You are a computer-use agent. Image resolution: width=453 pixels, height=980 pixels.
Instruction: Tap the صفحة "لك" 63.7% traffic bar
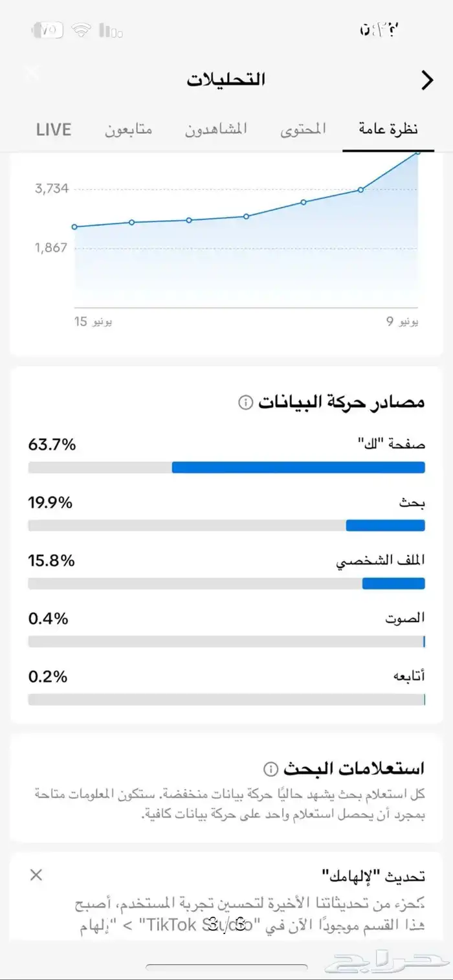tap(226, 467)
